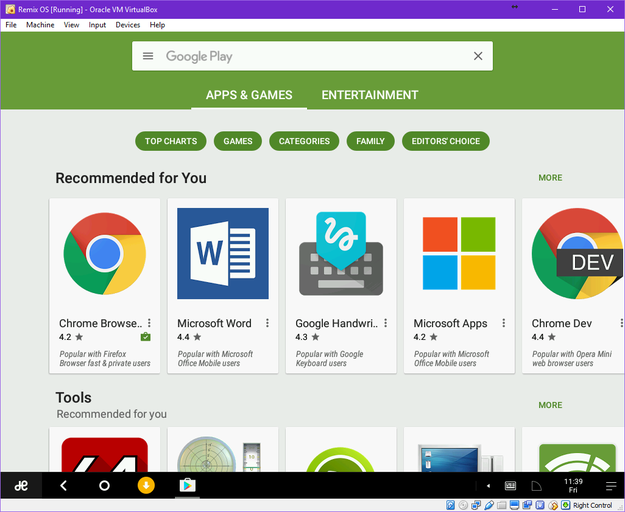Image resolution: width=625 pixels, height=512 pixels.
Task: Click the hard disk activity status icon
Action: tap(450, 505)
